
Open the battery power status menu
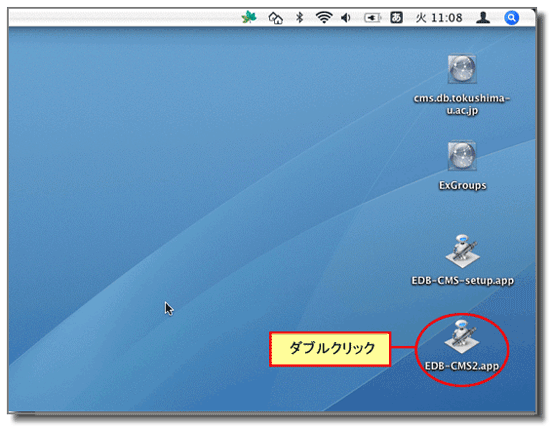(372, 18)
